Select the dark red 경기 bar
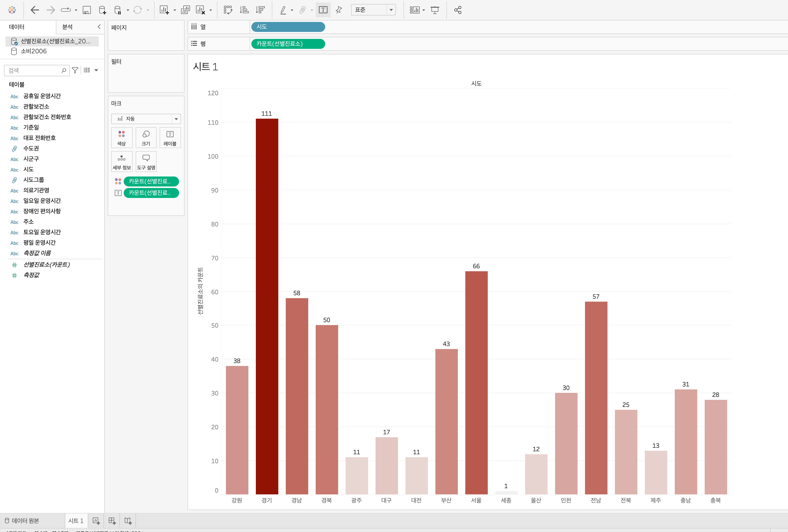 (x=267, y=305)
